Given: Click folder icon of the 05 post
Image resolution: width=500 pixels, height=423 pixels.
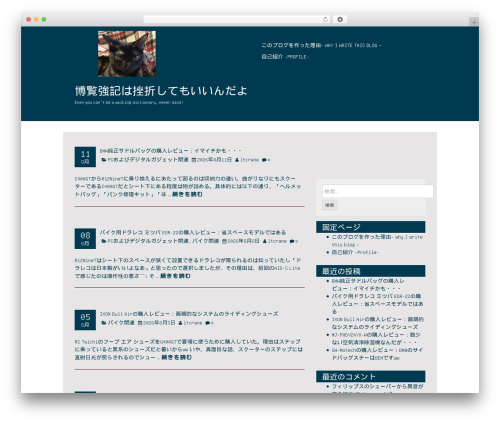Looking at the screenshot, I should click(104, 323).
